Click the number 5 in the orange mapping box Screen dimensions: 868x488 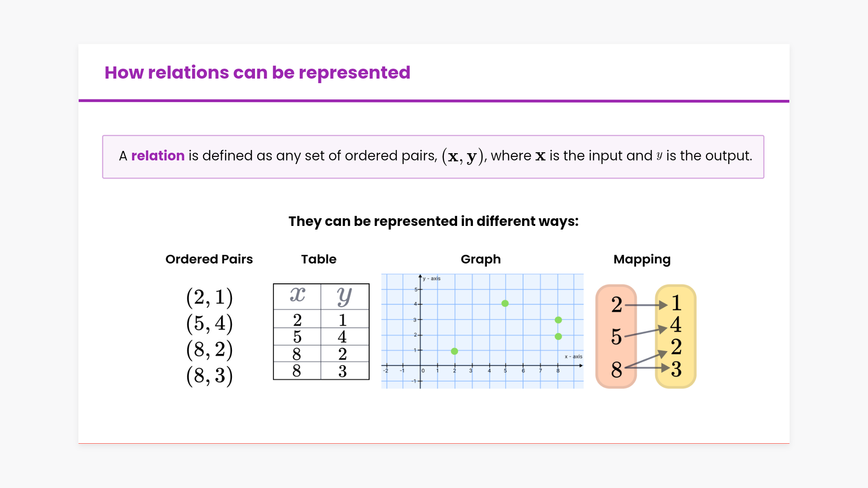(x=616, y=337)
